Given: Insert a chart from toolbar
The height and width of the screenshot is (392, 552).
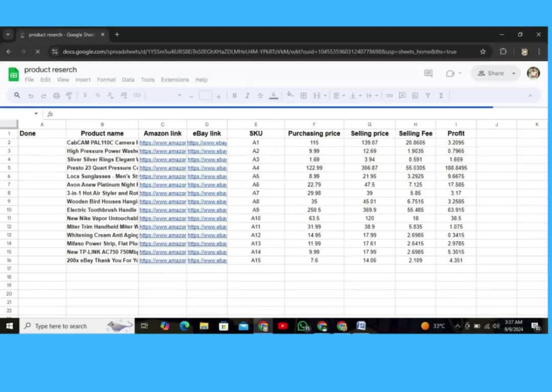Looking at the screenshot, I should click(416, 95).
